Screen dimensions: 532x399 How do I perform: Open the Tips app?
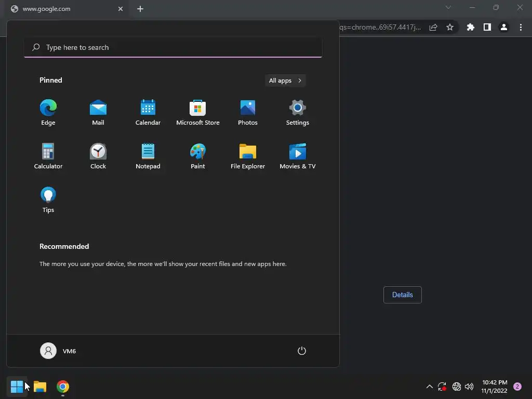pos(48,200)
